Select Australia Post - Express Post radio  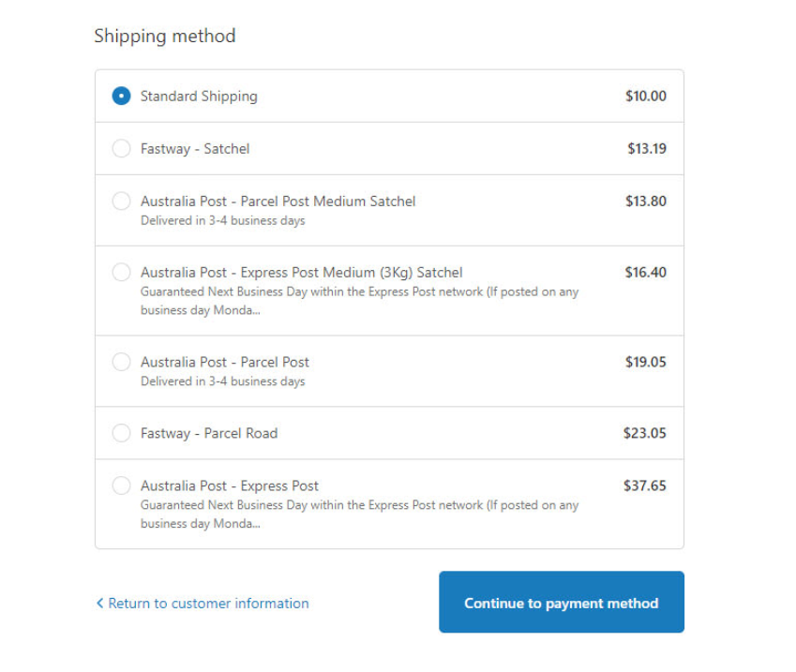[x=121, y=485]
